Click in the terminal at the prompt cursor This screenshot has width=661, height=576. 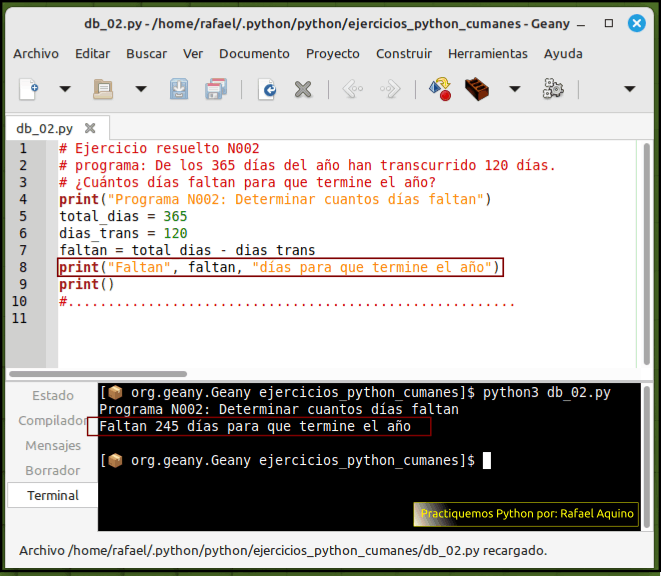click(x=487, y=461)
